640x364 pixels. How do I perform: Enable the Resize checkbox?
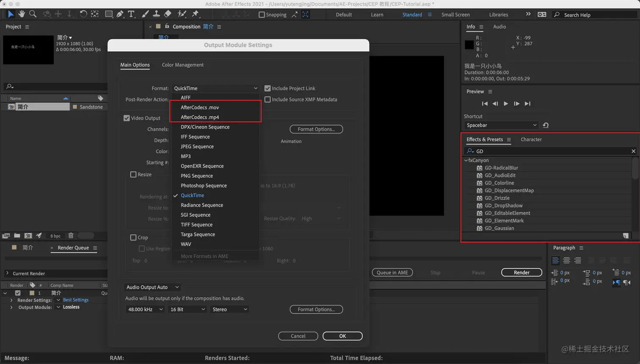click(133, 174)
